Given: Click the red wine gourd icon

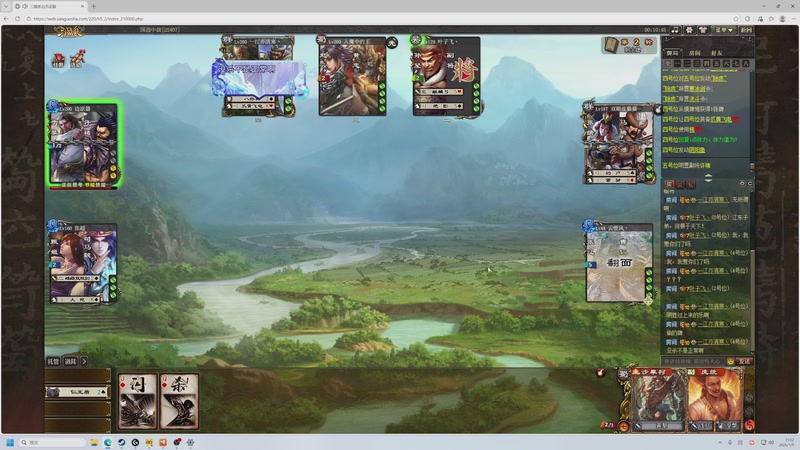Looking at the screenshot, I should [601, 373].
